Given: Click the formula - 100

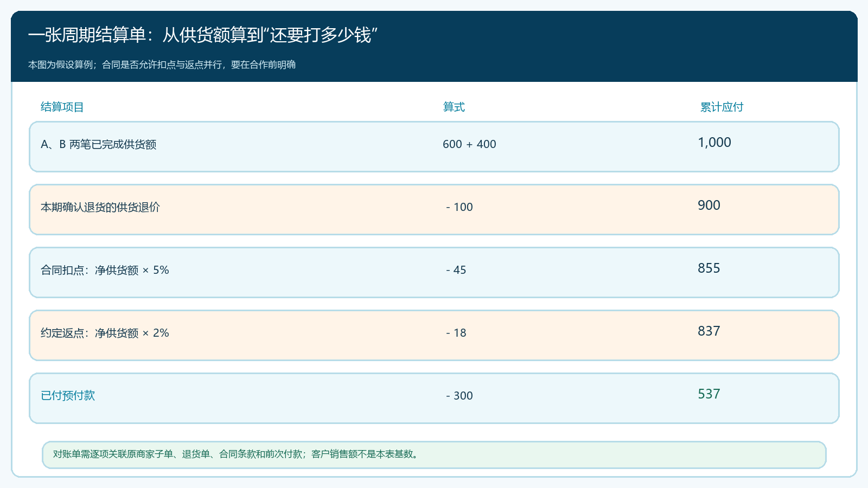Looking at the screenshot, I should coord(459,207).
